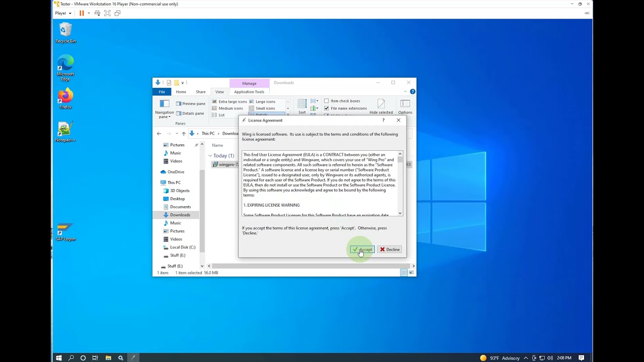Uncheck File name extensions option

(x=345, y=108)
